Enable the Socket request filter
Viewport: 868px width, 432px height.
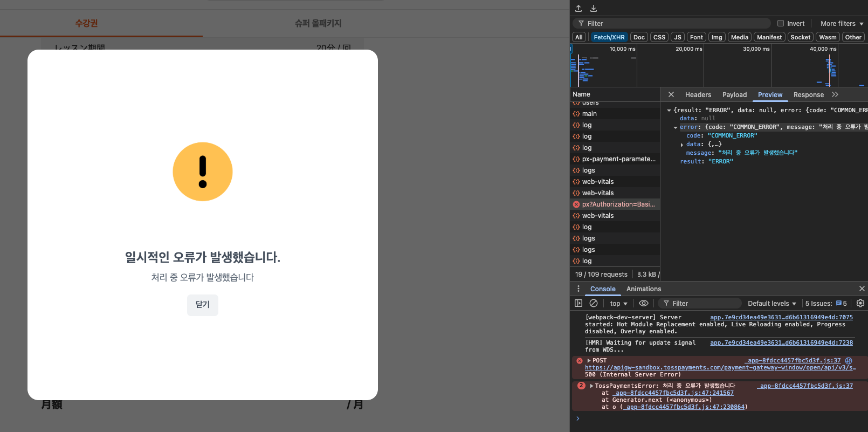tap(801, 37)
